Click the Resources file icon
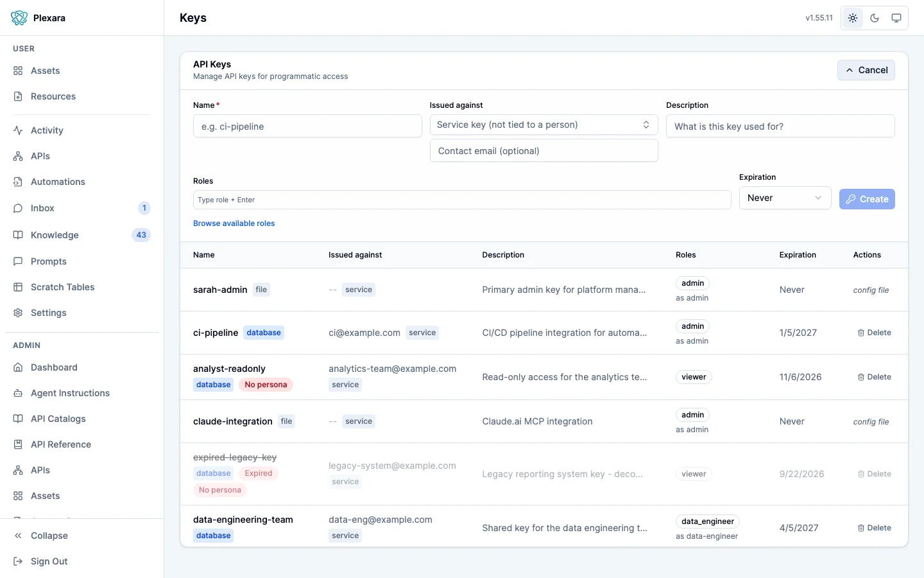Screen dimensions: 924x578 coord(18,96)
